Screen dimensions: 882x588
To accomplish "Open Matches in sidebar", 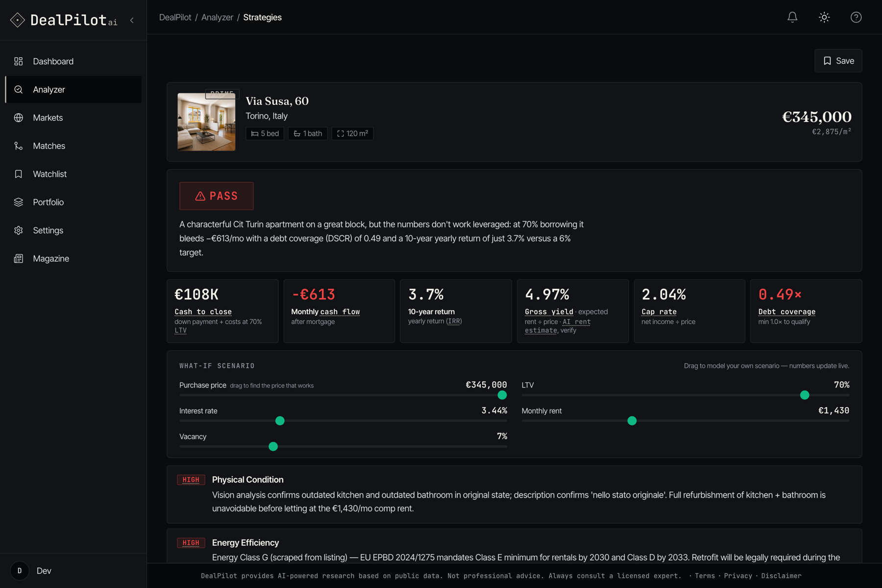I will 73,146.
